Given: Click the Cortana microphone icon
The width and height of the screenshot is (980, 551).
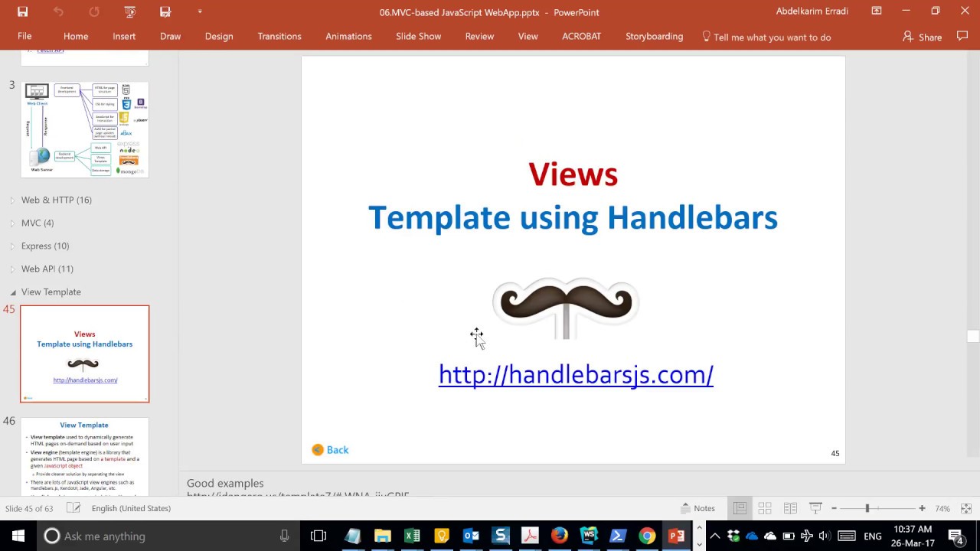Looking at the screenshot, I should click(284, 536).
